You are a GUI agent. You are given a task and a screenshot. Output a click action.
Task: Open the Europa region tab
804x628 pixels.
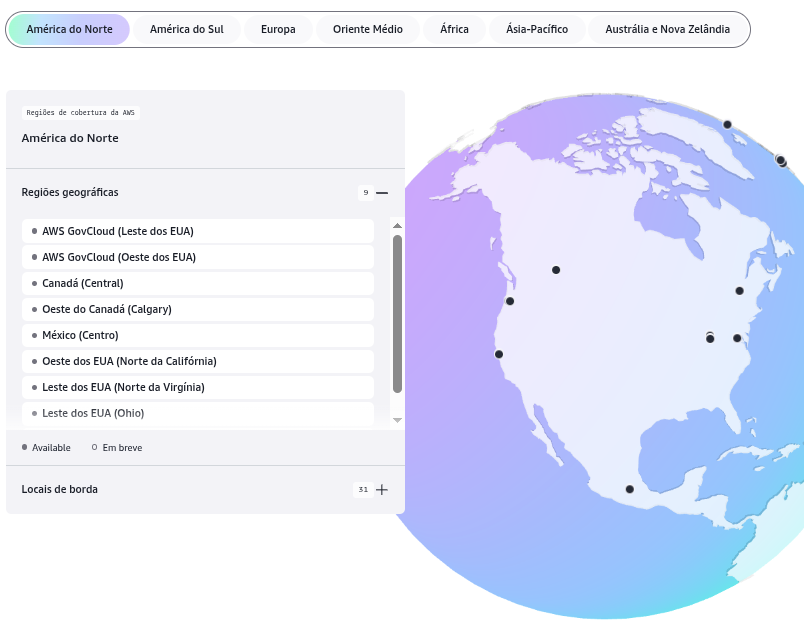[x=278, y=29]
